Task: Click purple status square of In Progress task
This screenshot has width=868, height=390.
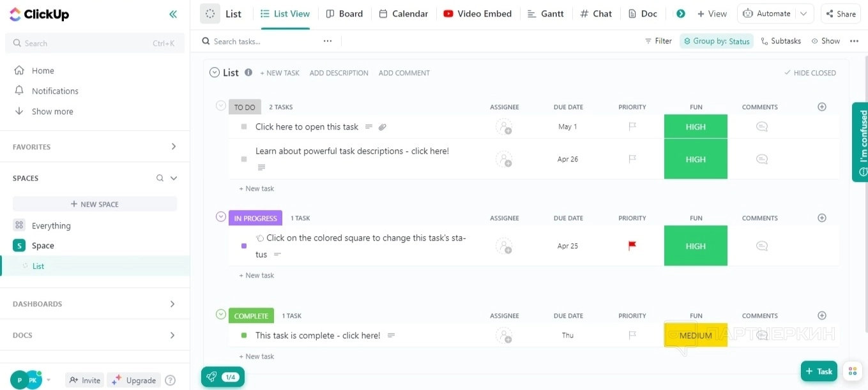Action: pos(244,246)
